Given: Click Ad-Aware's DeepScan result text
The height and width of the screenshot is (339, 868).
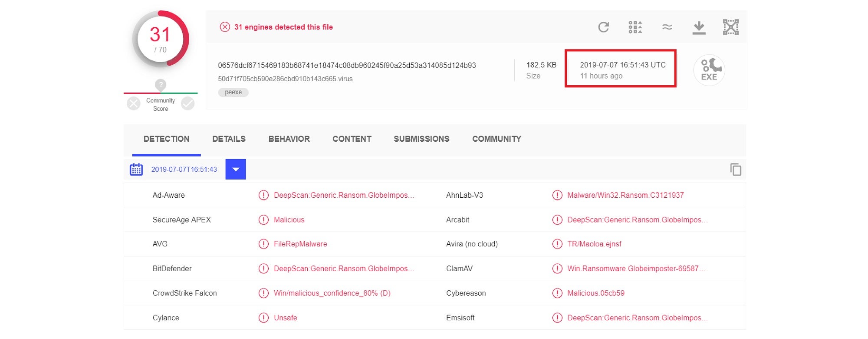Looking at the screenshot, I should [344, 195].
